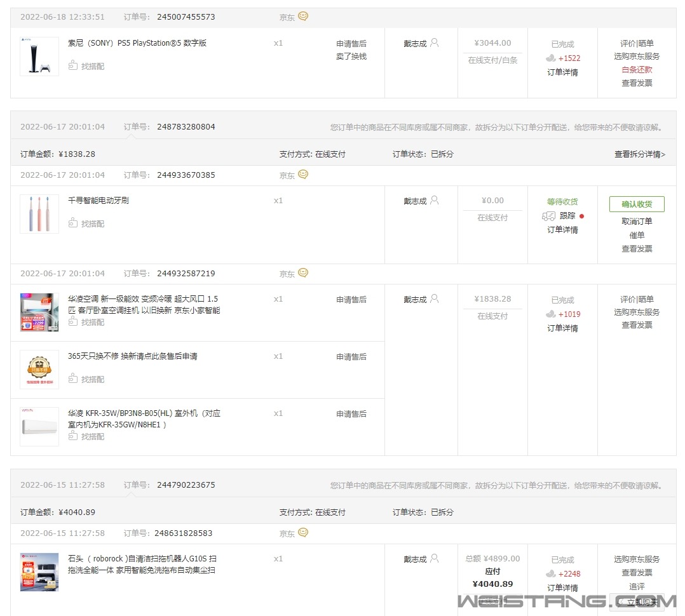Open the 华凌 室外机 product thumbnail
Viewport: 685px width, 616px height.
pos(39,427)
